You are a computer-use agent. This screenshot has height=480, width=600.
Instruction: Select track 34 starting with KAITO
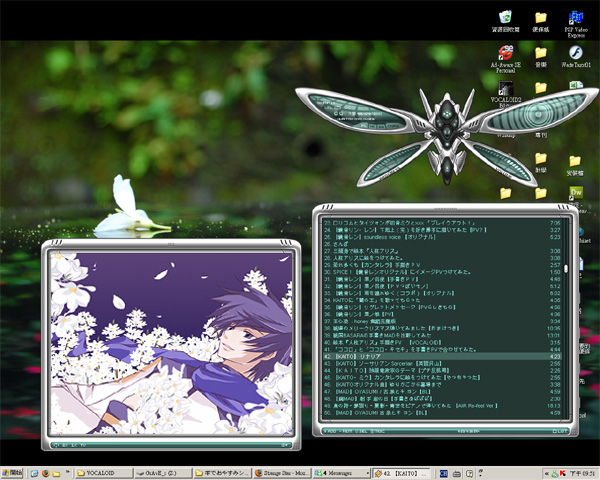point(442,300)
